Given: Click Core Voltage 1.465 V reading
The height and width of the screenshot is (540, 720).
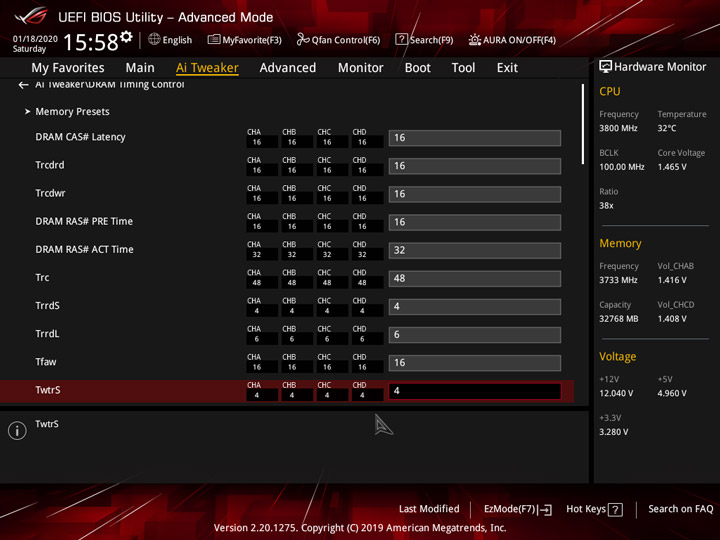Looking at the screenshot, I should tap(672, 167).
